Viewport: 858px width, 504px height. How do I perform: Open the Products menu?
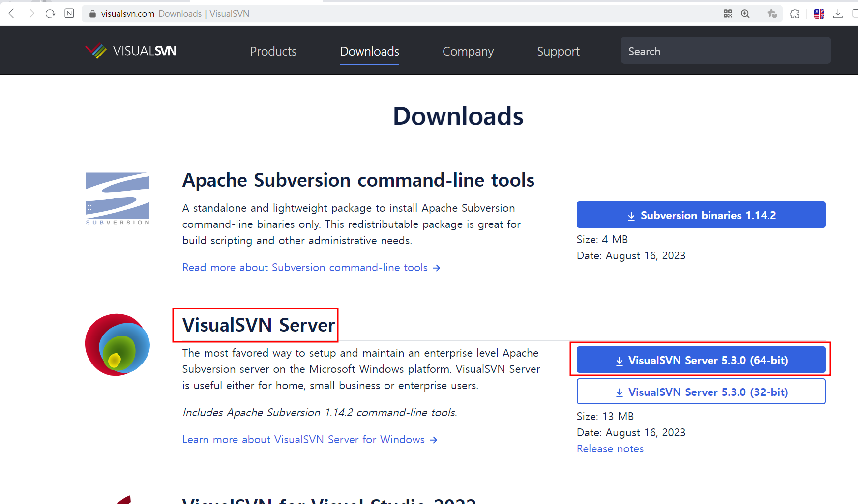coord(273,51)
